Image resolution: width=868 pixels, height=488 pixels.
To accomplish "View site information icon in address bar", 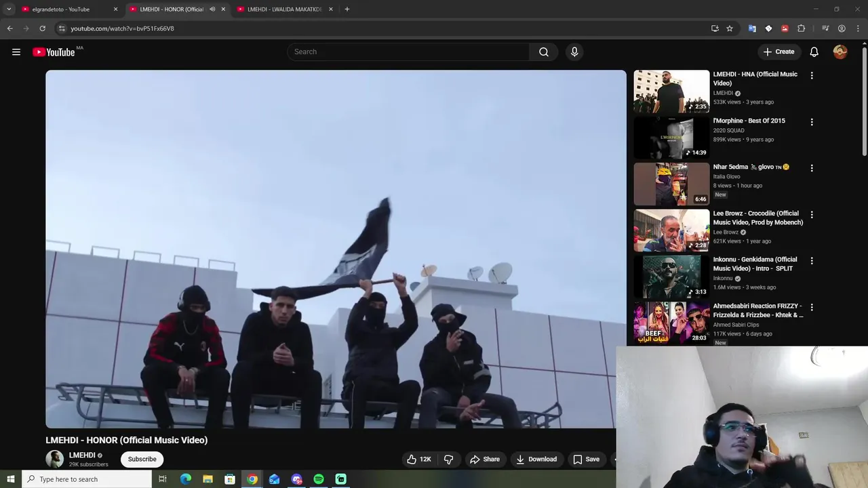I will pos(62,28).
